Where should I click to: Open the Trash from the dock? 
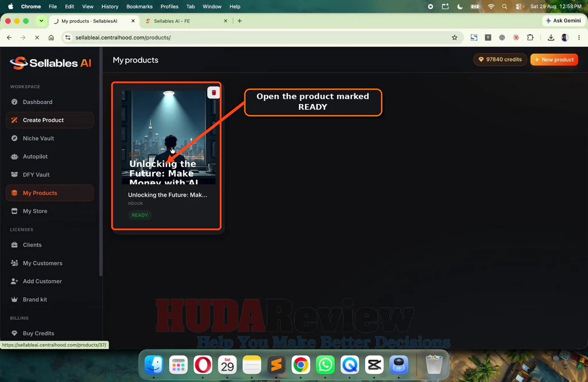tap(434, 364)
